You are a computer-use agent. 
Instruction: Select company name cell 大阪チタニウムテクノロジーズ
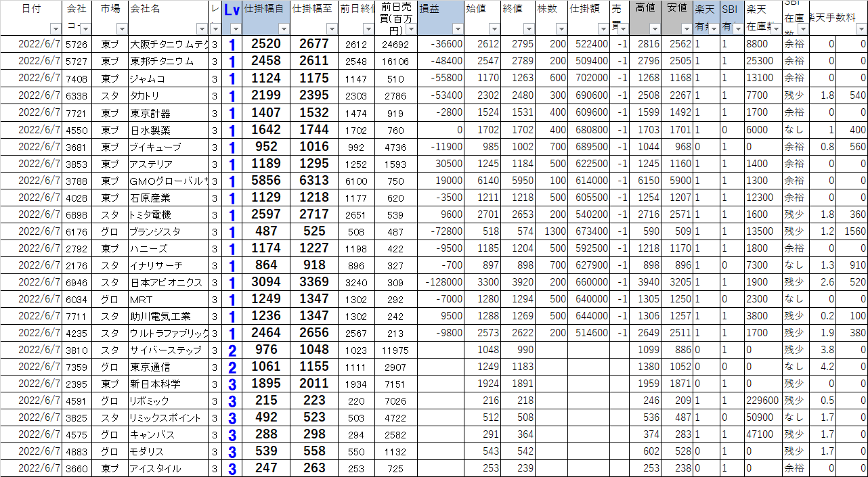click(x=169, y=44)
